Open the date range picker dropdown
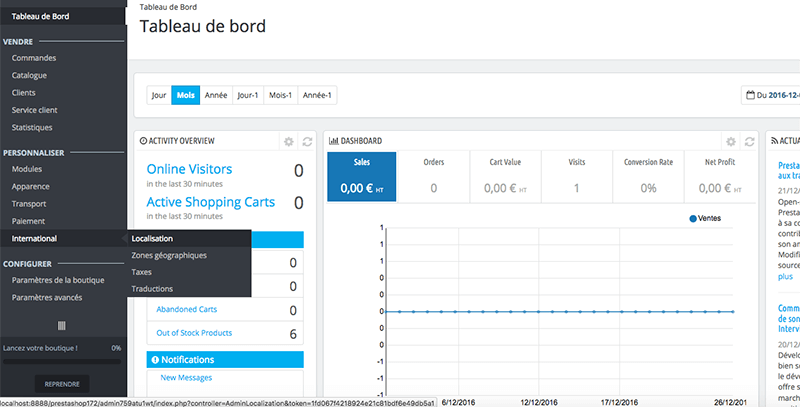Image resolution: width=800 pixels, height=407 pixels. (x=775, y=96)
